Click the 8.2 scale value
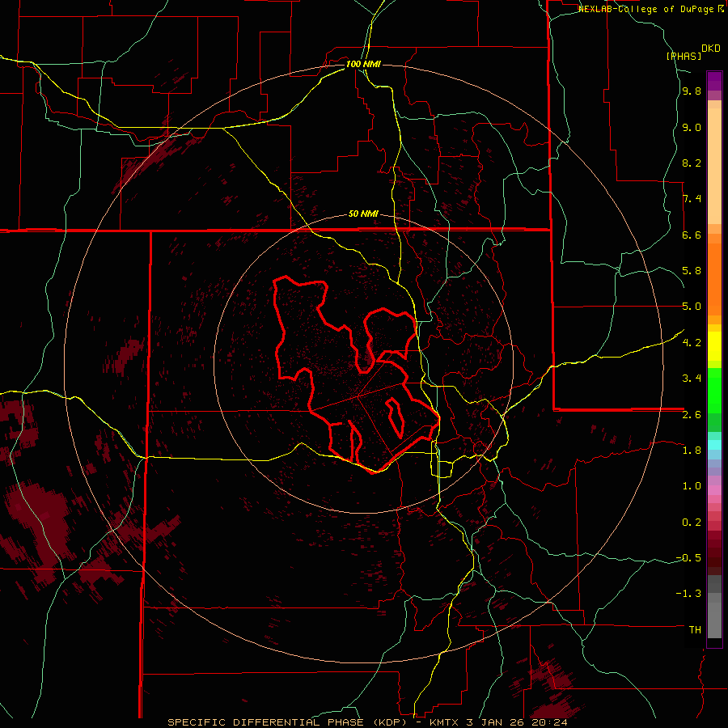This screenshot has width=728, height=728. 692,163
